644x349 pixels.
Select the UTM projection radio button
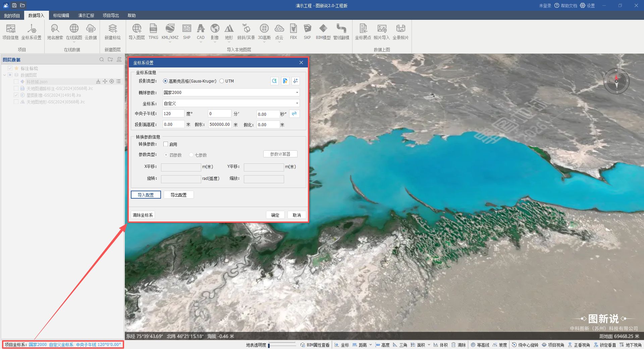222,81
